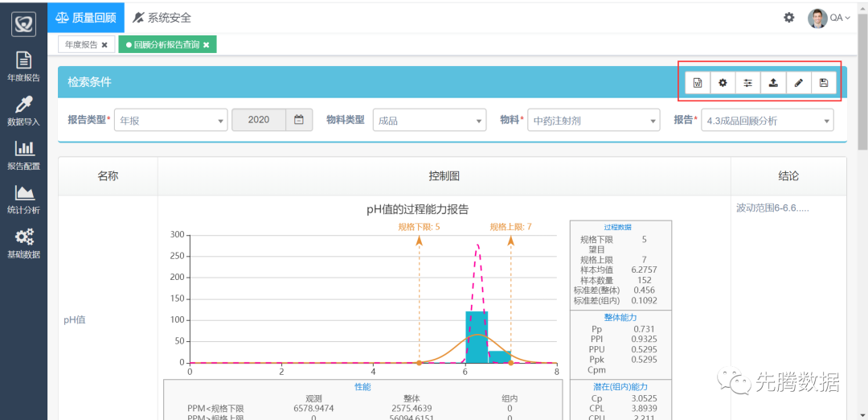Open gear settings in the search panel toolbar
Image resolution: width=868 pixels, height=420 pixels.
(723, 83)
